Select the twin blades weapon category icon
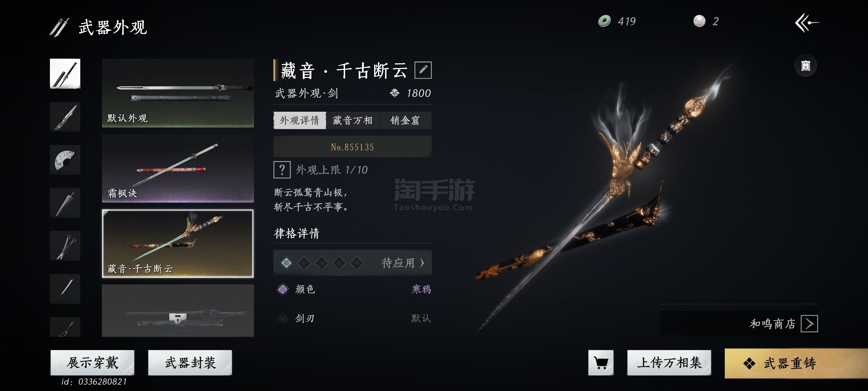 [65, 245]
